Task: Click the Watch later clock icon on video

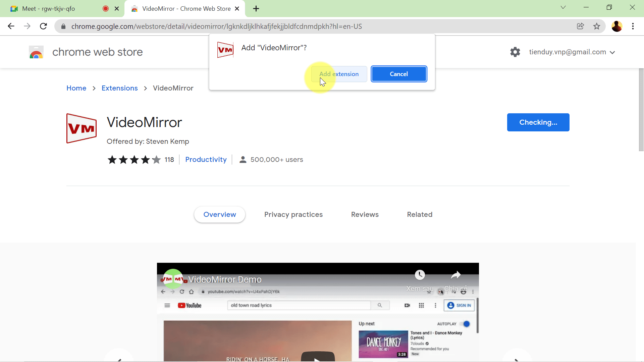Action: pos(420,275)
